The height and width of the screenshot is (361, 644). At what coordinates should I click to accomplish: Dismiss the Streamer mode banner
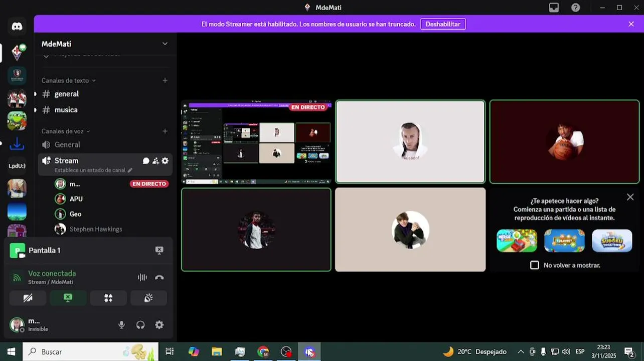631,24
